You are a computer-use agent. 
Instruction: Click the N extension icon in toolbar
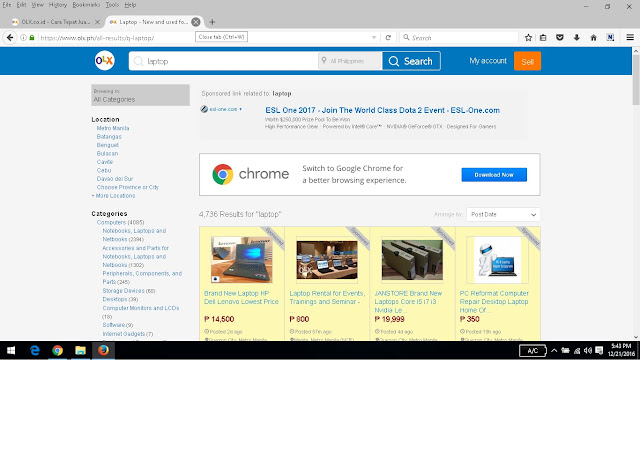(x=610, y=38)
